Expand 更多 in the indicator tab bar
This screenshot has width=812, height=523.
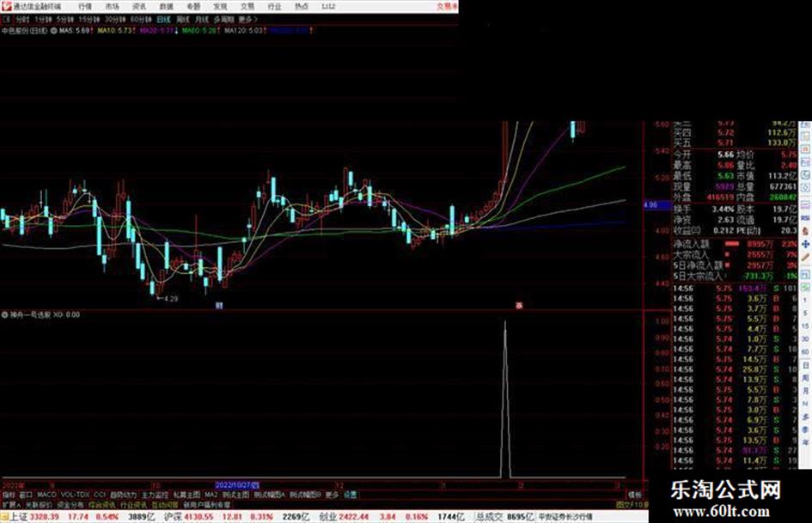tap(332, 495)
